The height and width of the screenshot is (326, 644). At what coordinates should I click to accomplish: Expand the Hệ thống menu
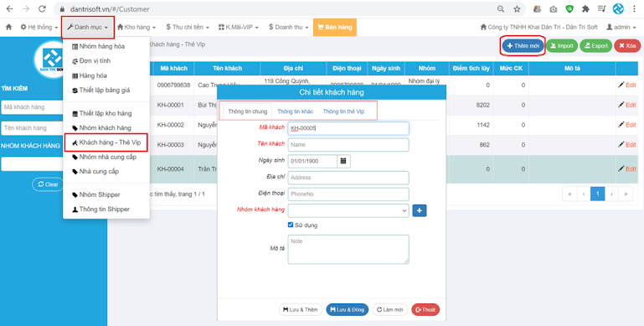tap(39, 27)
